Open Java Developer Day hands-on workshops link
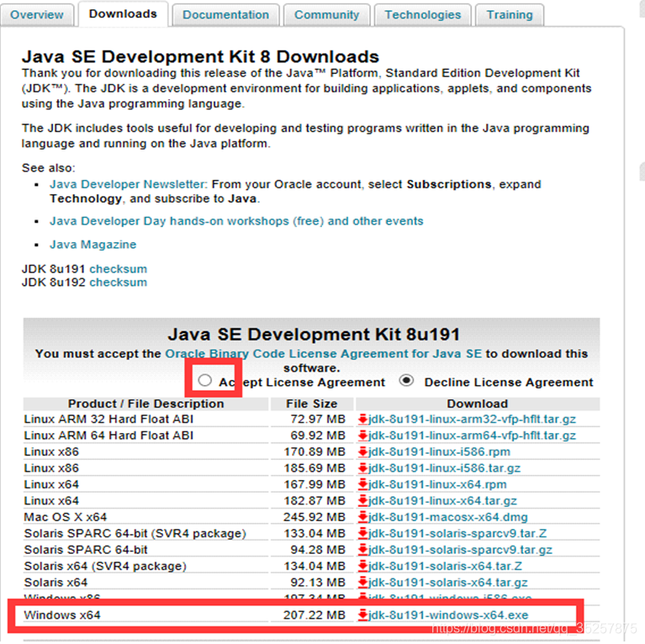The height and width of the screenshot is (644, 645). coord(236,221)
